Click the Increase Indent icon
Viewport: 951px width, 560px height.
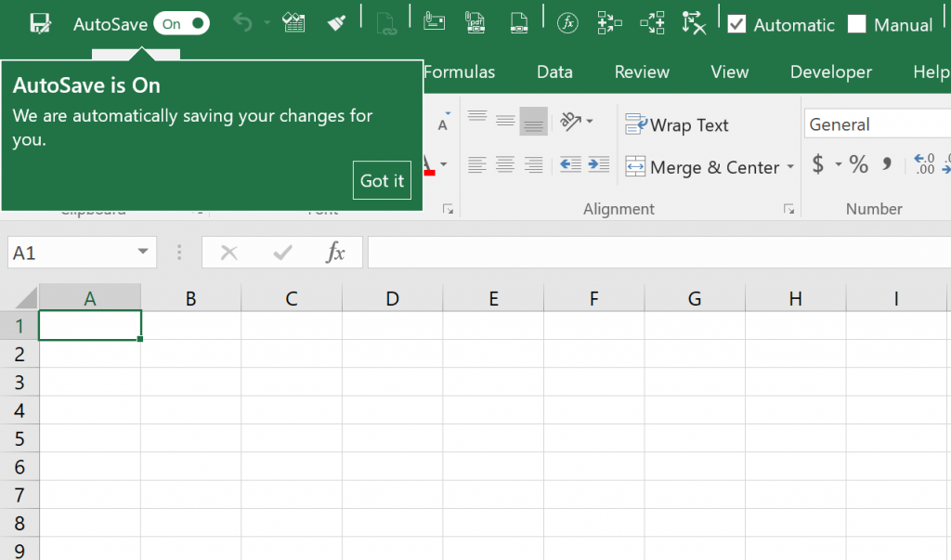click(599, 165)
